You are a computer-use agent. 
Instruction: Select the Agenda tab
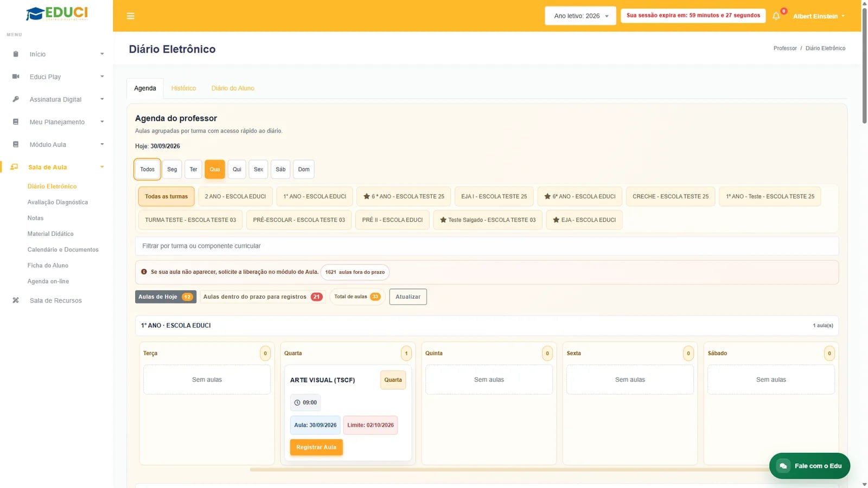point(145,88)
